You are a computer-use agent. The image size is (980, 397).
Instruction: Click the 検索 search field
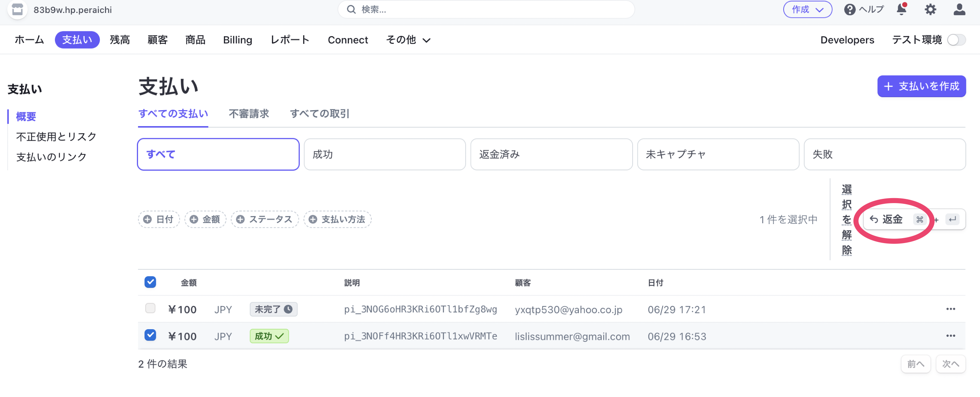(x=486, y=10)
